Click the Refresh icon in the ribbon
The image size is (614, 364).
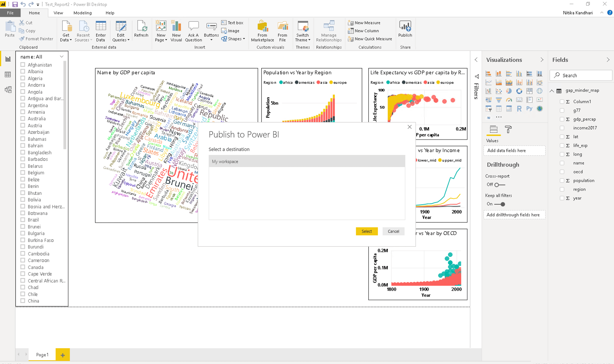pyautogui.click(x=141, y=27)
